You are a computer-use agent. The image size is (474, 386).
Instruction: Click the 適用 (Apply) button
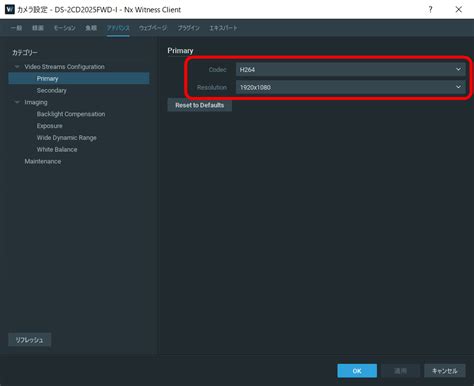[x=400, y=371]
